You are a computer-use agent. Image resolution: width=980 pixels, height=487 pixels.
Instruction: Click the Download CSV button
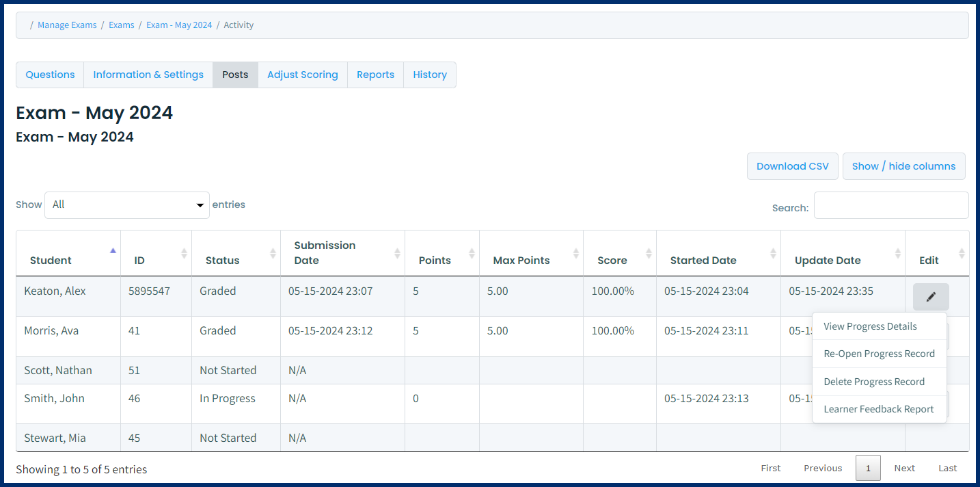tap(792, 166)
